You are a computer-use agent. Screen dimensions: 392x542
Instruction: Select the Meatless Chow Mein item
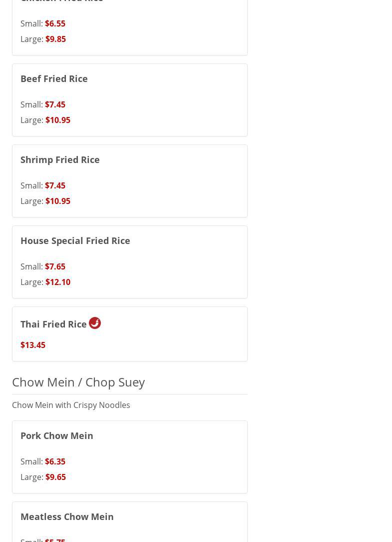point(67,516)
